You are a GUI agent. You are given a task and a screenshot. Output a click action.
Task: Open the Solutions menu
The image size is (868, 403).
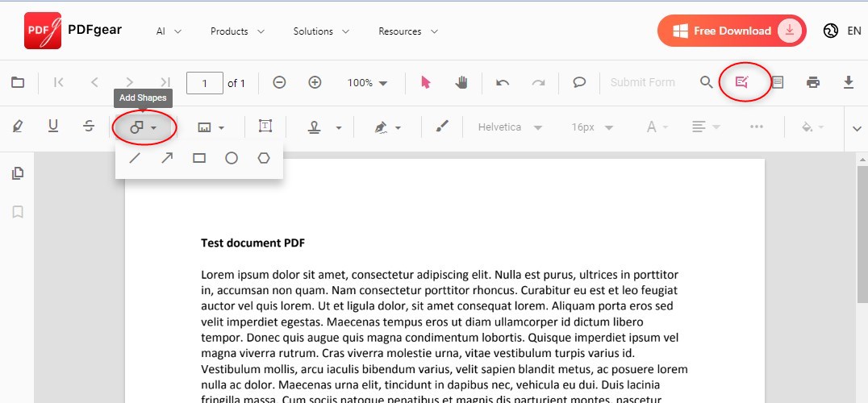[x=321, y=31]
